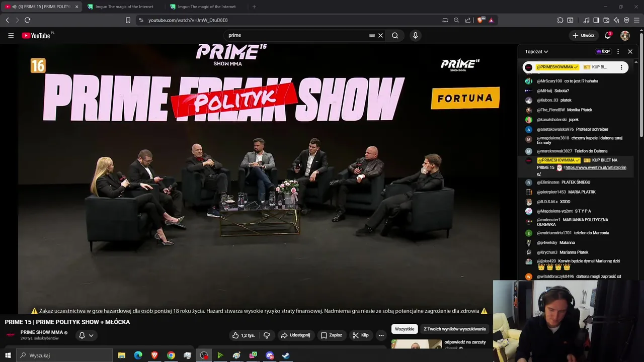Open the PRIME SHOW MMA channel avatar
Viewport: 644px width, 362px height.
point(11,335)
